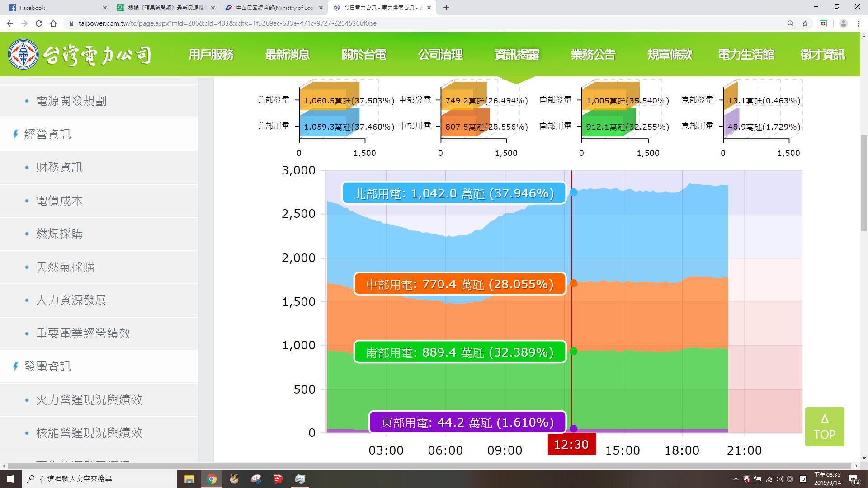Viewport: 868px width, 488px height.
Task: Switch to the Ministry of Economic Affairs tab
Action: 274,8
